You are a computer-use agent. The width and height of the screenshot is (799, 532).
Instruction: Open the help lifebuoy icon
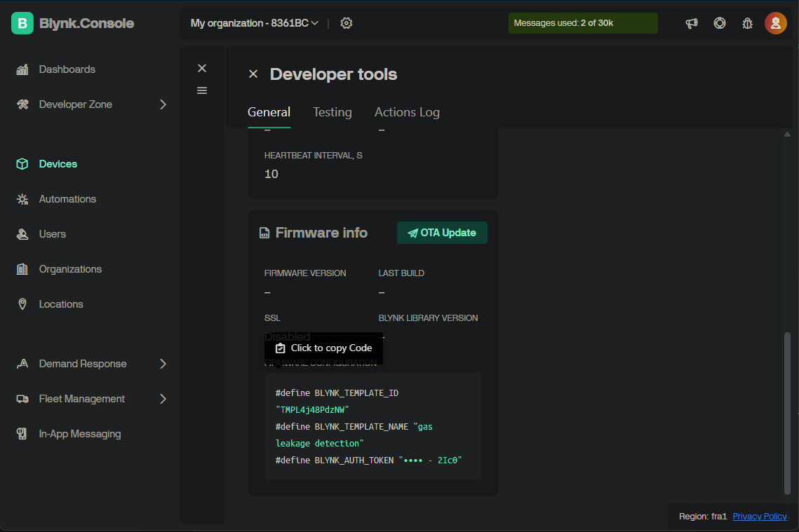(x=720, y=23)
